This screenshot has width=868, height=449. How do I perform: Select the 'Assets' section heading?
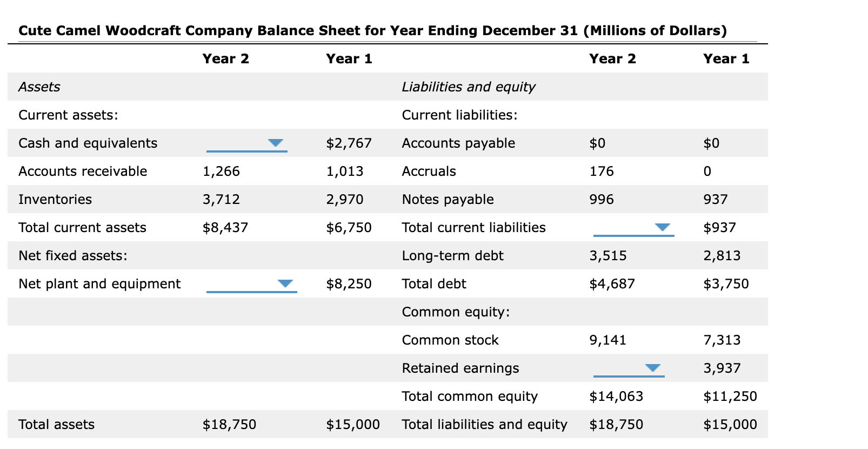click(39, 87)
